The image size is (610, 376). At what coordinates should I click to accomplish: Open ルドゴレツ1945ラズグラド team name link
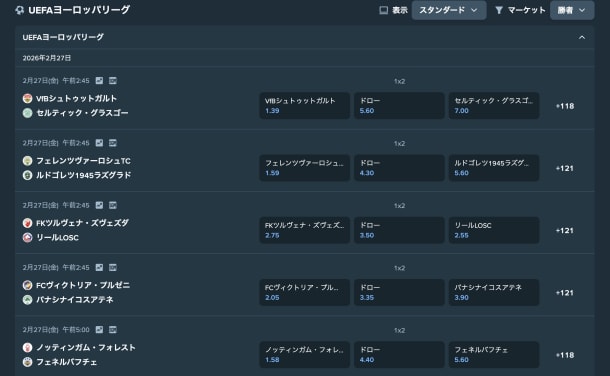coord(83,175)
